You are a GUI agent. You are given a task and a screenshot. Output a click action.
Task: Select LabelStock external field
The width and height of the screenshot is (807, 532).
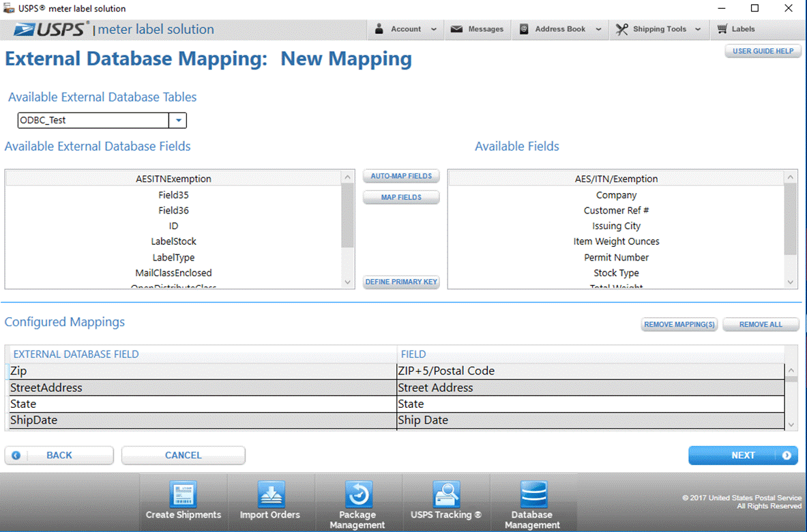point(173,241)
